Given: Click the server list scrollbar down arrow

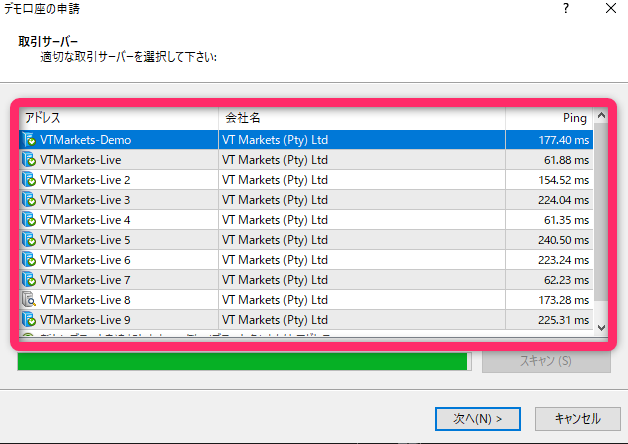Looking at the screenshot, I should 601,327.
